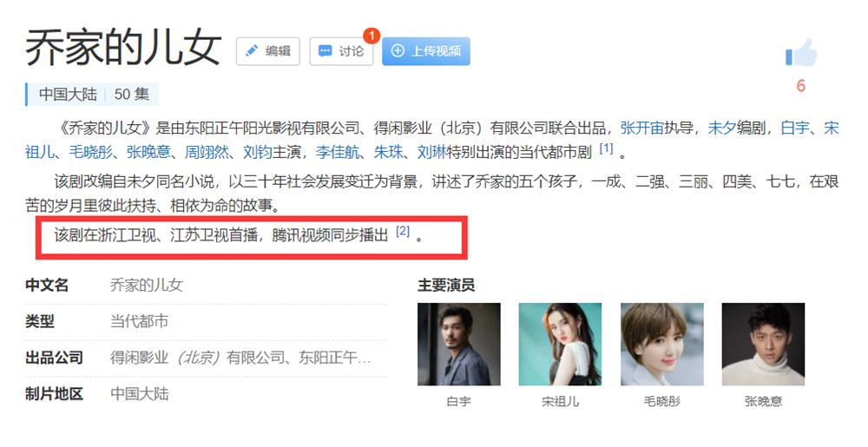
Task: Open citation reference [1]
Action: tap(607, 148)
